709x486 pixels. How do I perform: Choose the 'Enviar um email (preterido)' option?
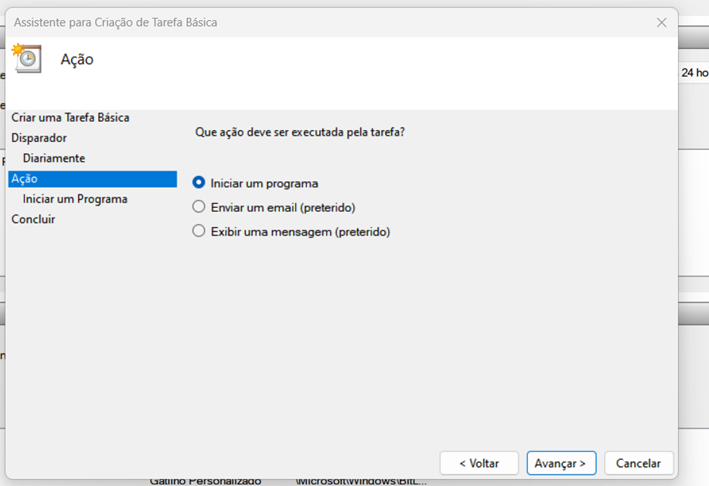(199, 207)
